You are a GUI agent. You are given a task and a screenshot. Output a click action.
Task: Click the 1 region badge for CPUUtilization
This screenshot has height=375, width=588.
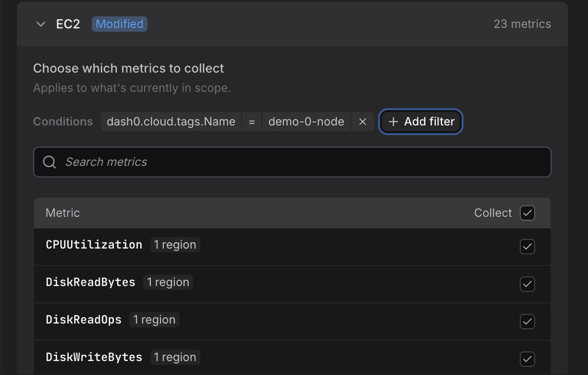point(175,245)
